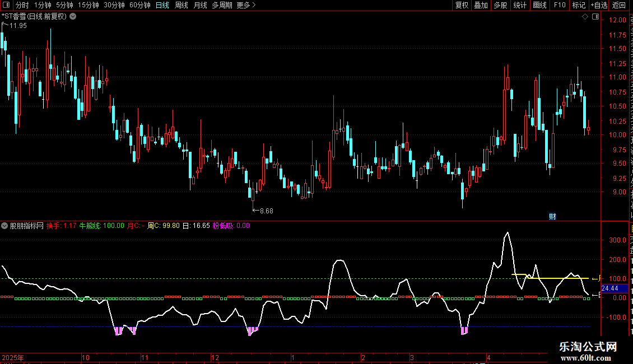Click the 财 financial marker on chart

(x=552, y=217)
